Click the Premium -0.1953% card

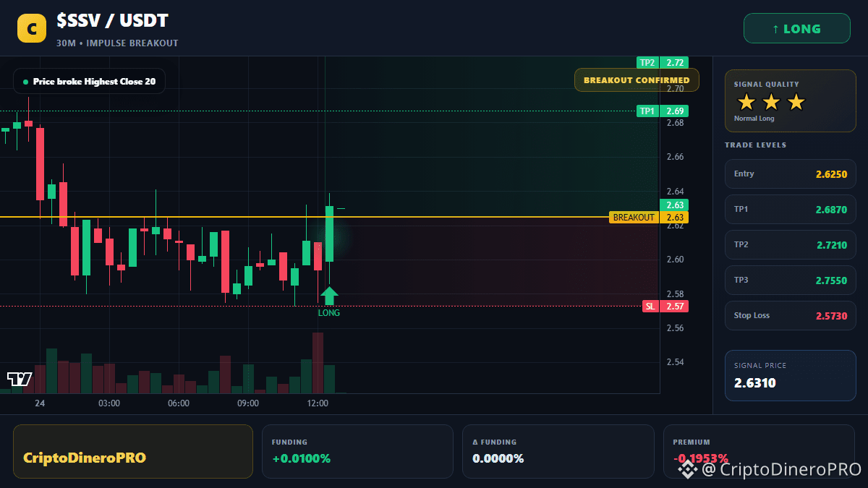(x=759, y=451)
